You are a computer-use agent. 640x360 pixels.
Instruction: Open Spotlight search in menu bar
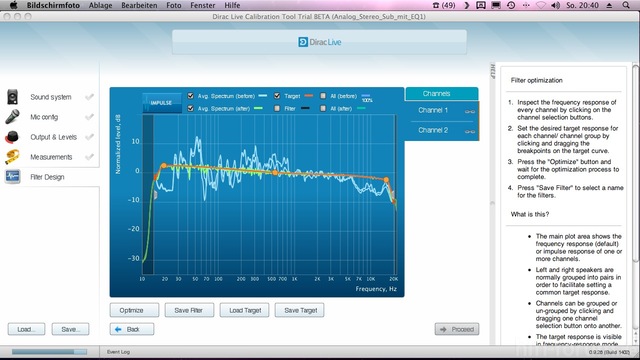tap(626, 5)
